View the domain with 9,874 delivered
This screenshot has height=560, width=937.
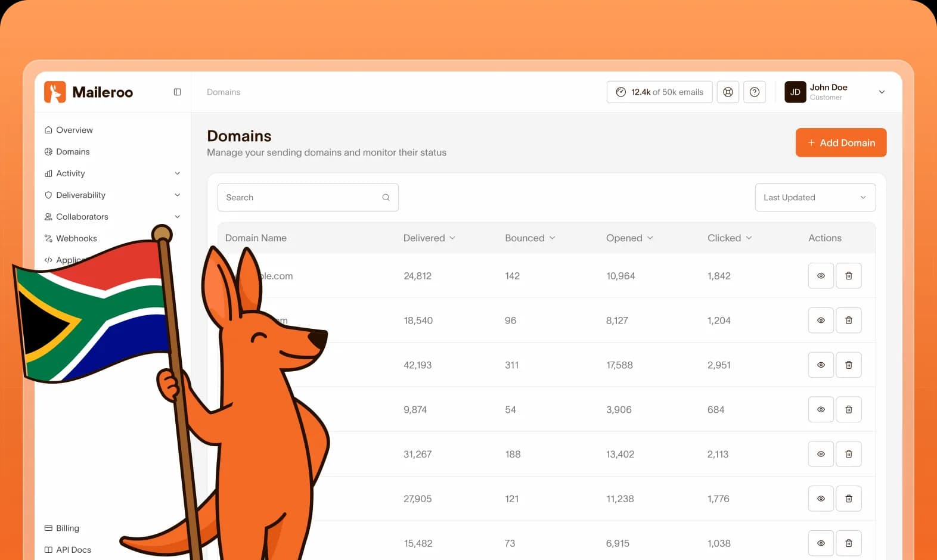click(x=821, y=409)
